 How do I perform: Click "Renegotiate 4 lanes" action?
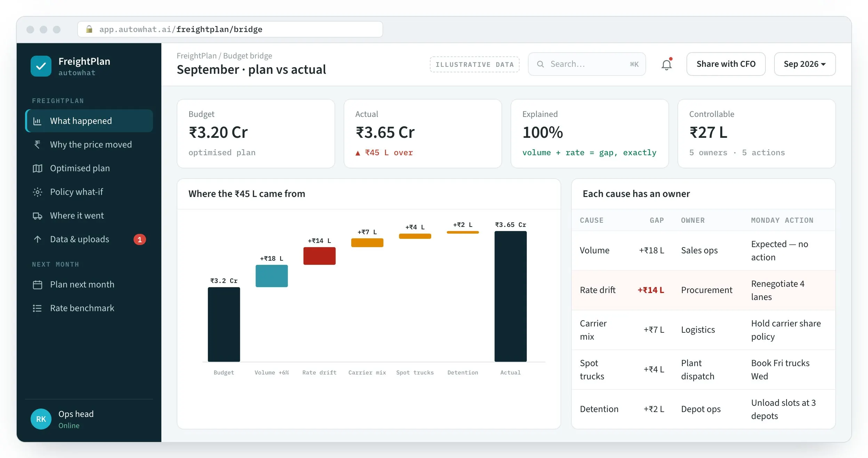pos(778,290)
